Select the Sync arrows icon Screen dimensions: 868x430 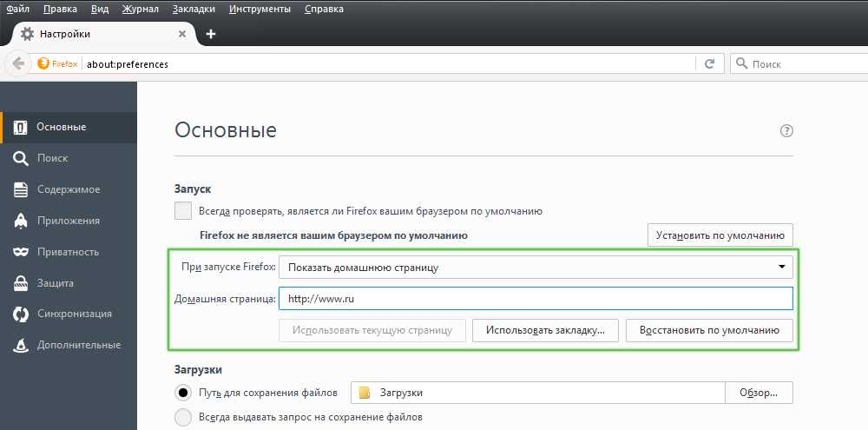21,314
